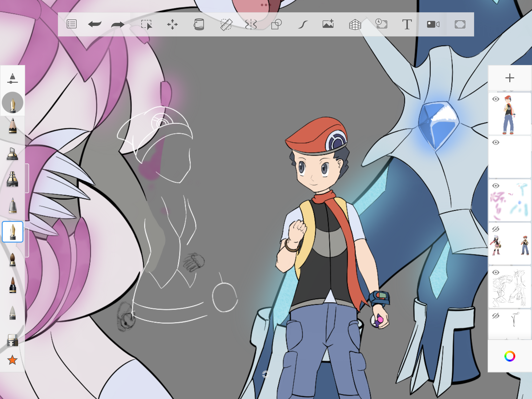Select the pink and blue glow layer thumbnail
Viewport: 532px width, 399px height.
pos(510,200)
